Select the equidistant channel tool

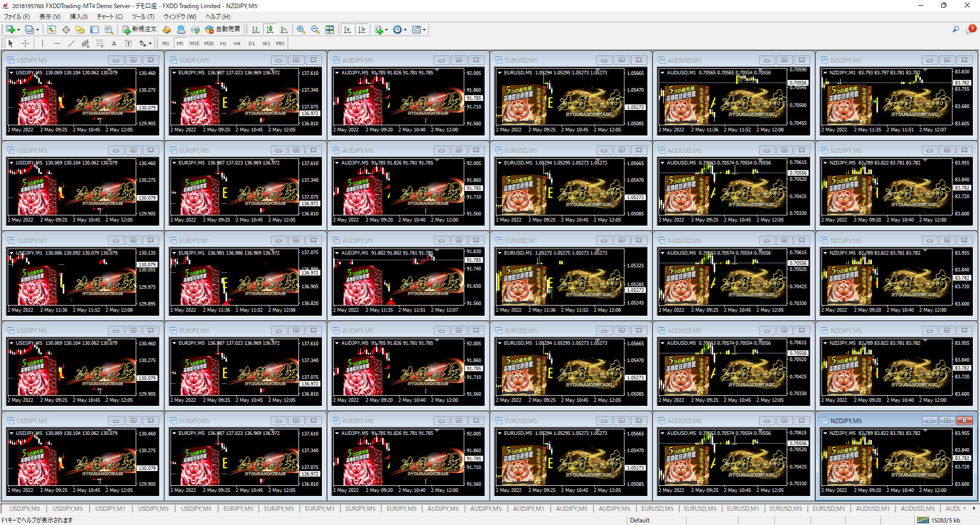(86, 43)
